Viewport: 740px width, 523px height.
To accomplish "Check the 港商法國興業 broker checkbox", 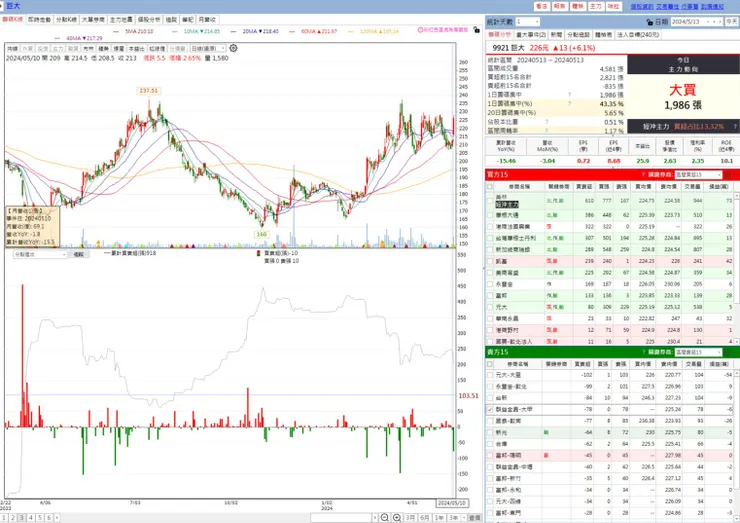I will pos(490,227).
